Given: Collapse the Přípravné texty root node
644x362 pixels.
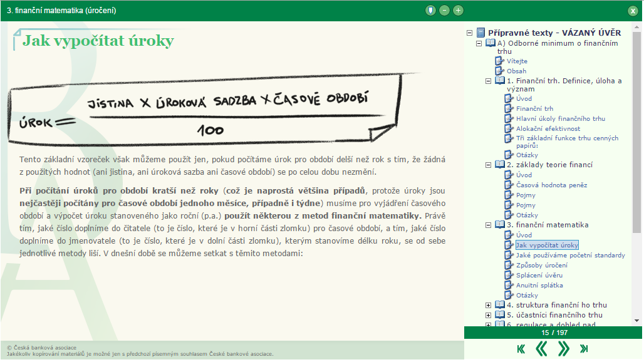Looking at the screenshot, I should (x=469, y=33).
